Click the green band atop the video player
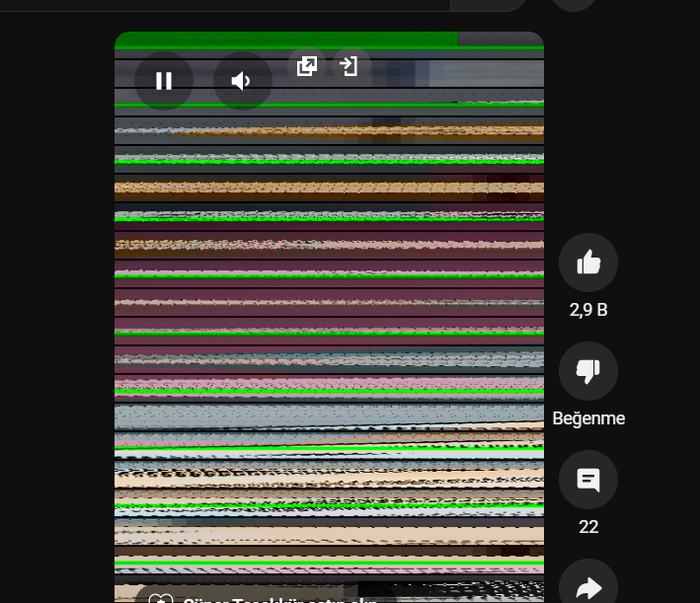Screen dimensions: 700x603 (x=286, y=38)
